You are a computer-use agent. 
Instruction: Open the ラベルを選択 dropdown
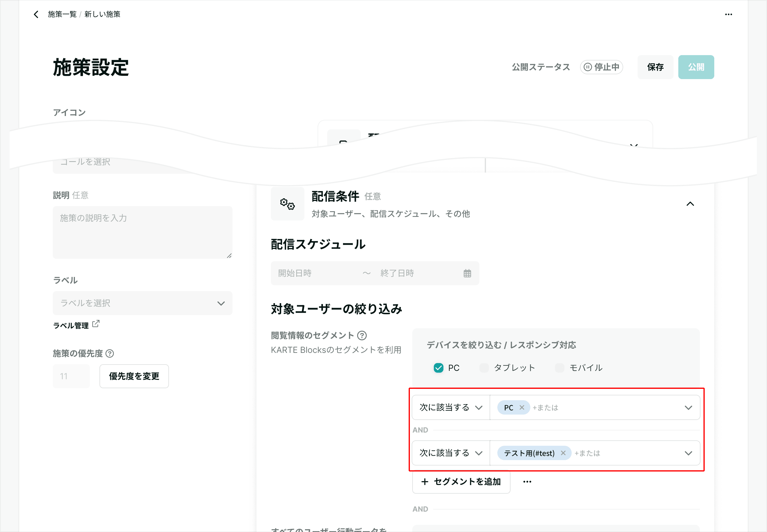point(142,303)
